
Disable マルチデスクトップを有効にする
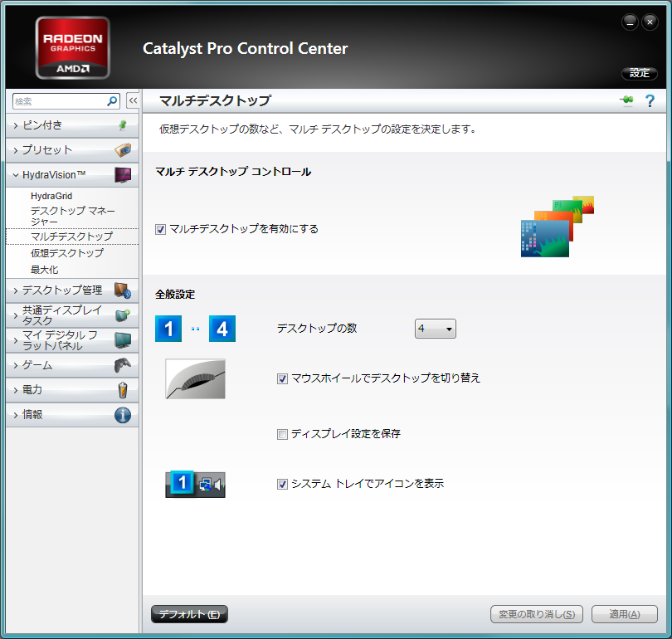161,229
